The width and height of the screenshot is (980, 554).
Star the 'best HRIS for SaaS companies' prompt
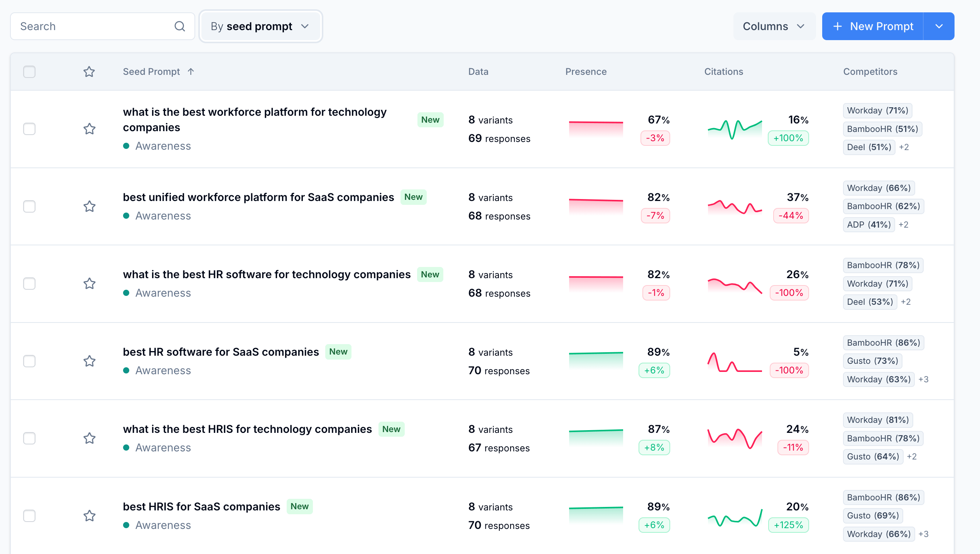(x=89, y=516)
